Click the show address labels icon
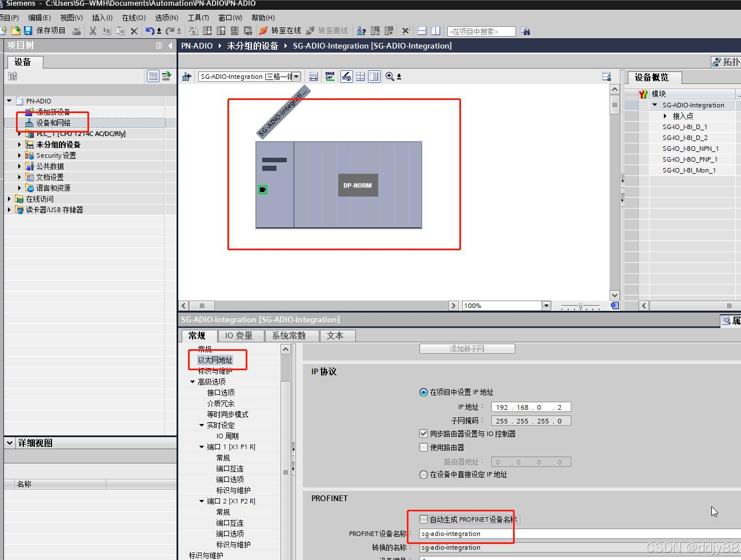The image size is (741, 560). [x=347, y=76]
